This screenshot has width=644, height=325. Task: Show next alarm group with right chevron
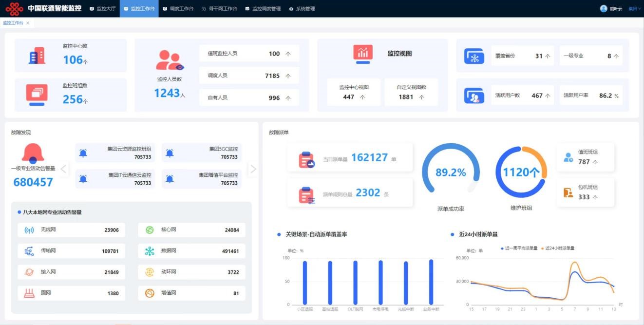pyautogui.click(x=253, y=169)
